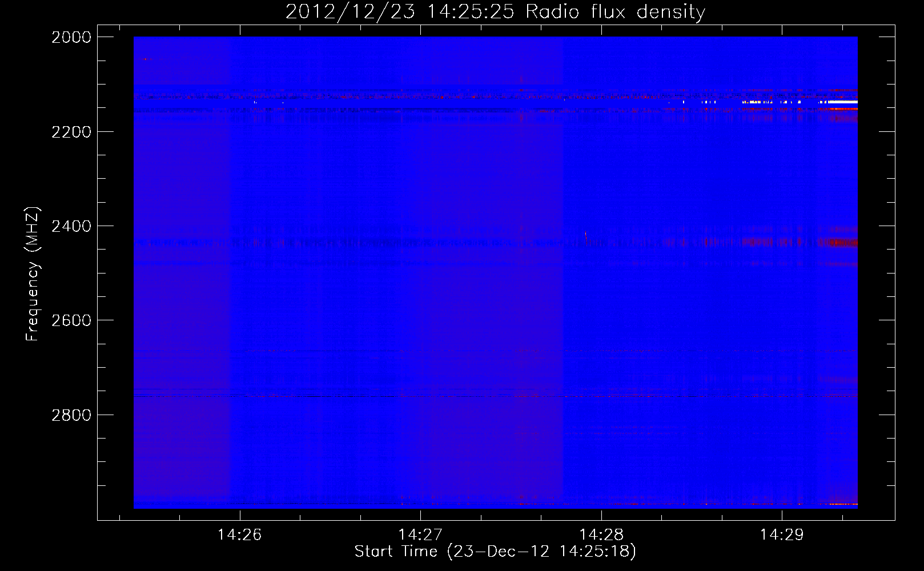Click the 'Frequency (MHZ)' axis title
Screen dimensions: 924x571
[33, 274]
